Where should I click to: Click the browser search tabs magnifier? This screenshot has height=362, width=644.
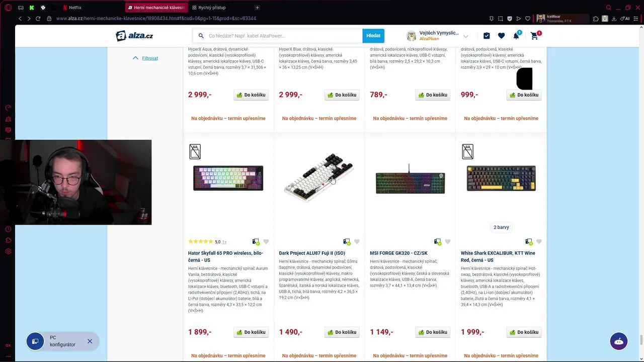(x=608, y=8)
